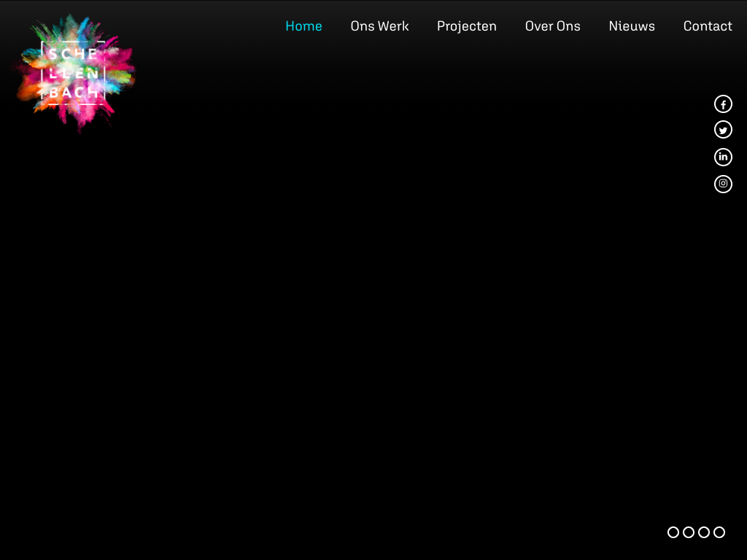Click the Twitter bird icon
The width and height of the screenshot is (747, 560).
click(x=723, y=130)
